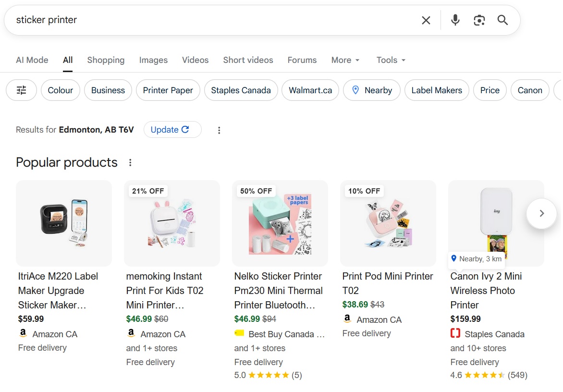Expand the More dropdown menu
This screenshot has width=563, height=392.
click(345, 60)
